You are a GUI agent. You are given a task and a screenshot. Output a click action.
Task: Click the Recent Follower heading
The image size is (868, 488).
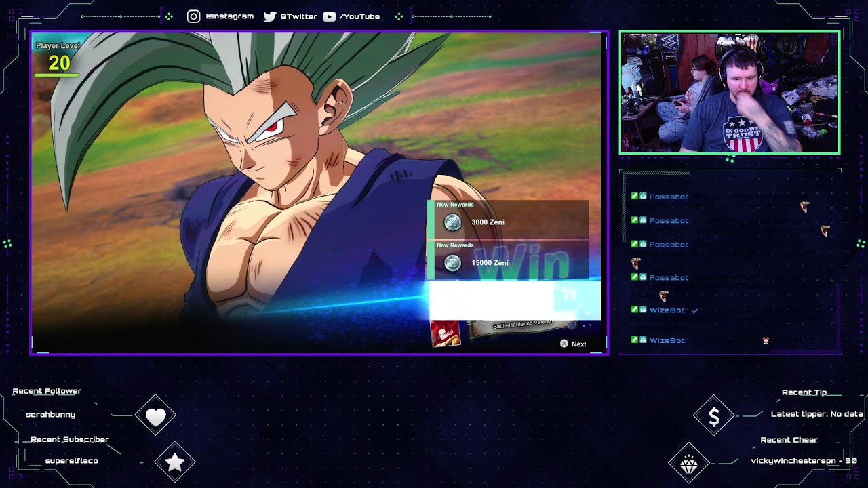click(47, 391)
